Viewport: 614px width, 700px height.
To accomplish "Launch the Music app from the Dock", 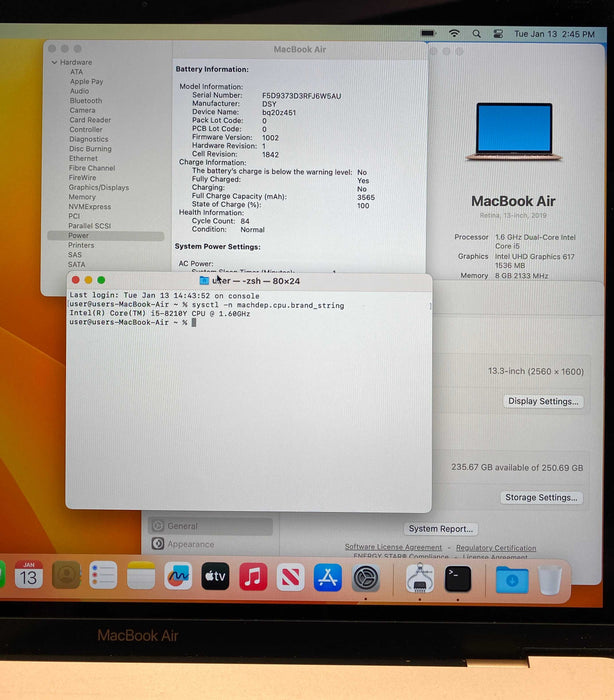I will pyautogui.click(x=253, y=577).
